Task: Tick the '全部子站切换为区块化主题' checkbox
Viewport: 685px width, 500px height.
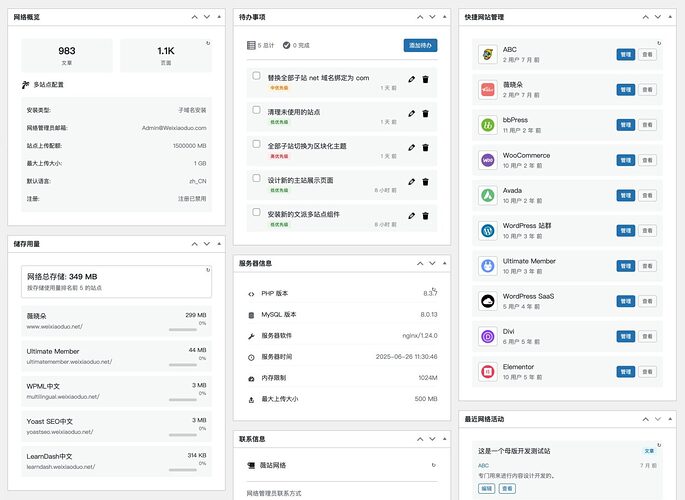Action: coord(257,144)
